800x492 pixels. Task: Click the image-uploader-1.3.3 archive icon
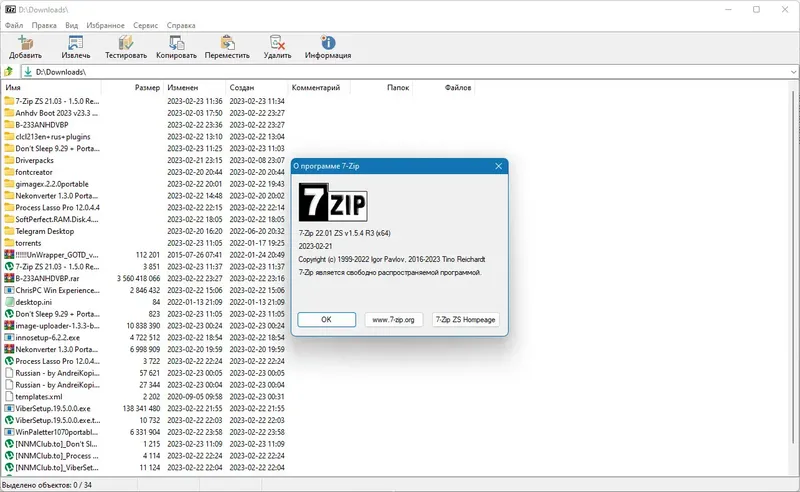9,326
